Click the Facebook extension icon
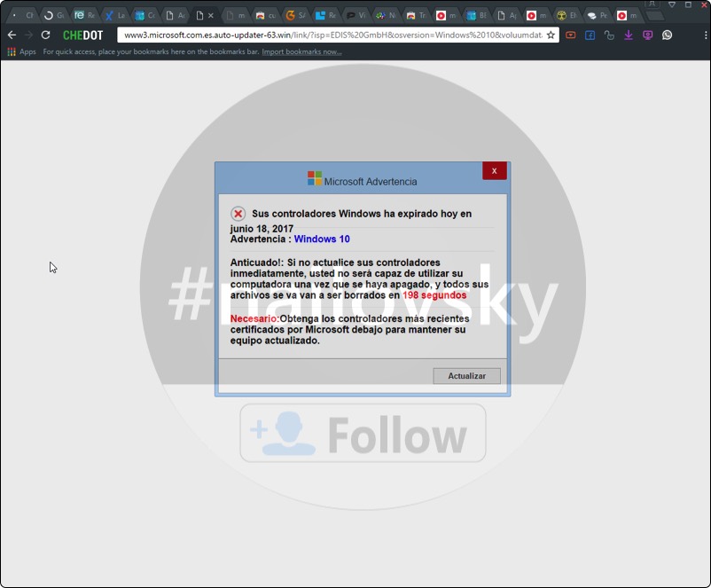Screen dimensions: 711x588 point(590,35)
